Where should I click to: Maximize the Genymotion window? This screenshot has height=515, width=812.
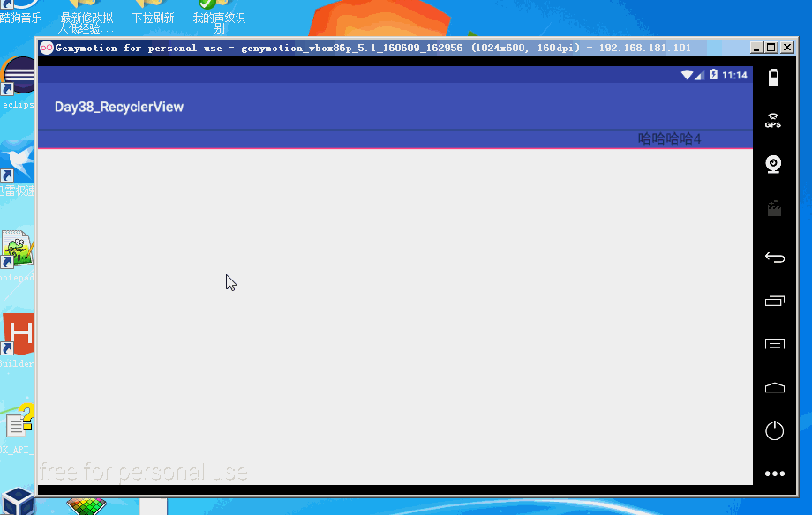[x=771, y=48]
